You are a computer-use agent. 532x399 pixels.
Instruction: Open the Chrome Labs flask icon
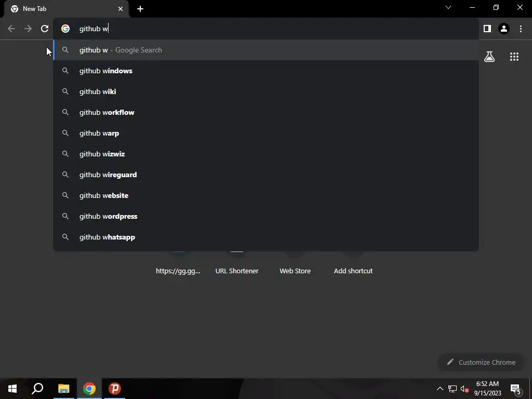pos(489,57)
